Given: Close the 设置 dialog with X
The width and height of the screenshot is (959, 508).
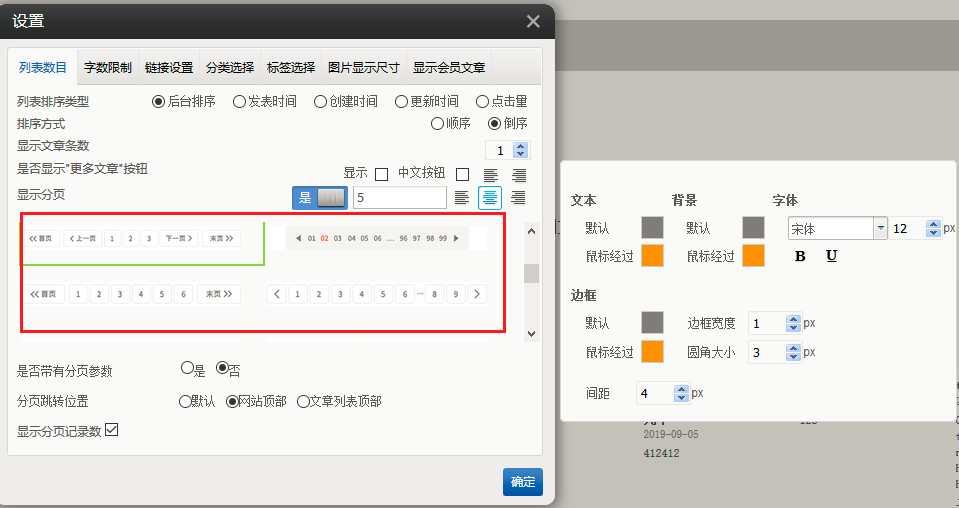Looking at the screenshot, I should click(533, 21).
